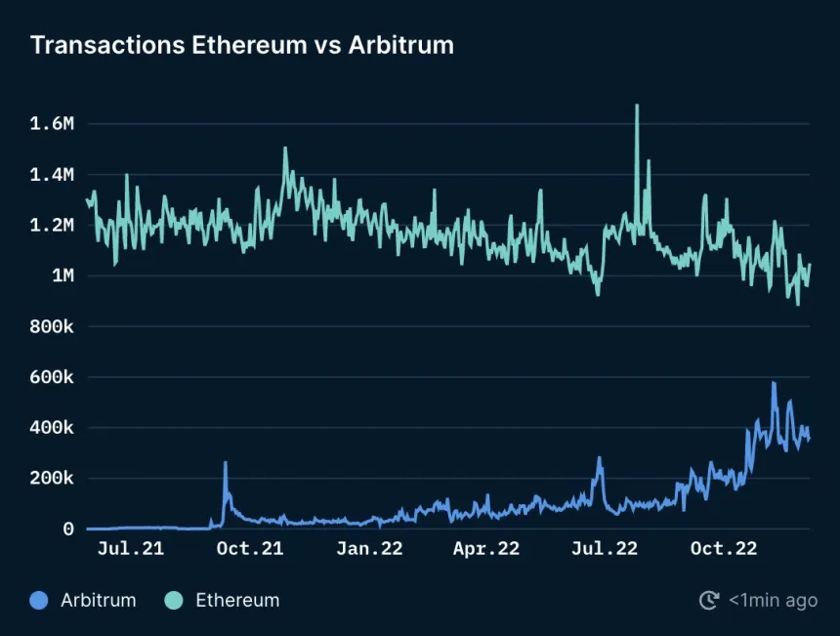Click the 400k y-axis label
Image resolution: width=840 pixels, height=636 pixels.
53,428
